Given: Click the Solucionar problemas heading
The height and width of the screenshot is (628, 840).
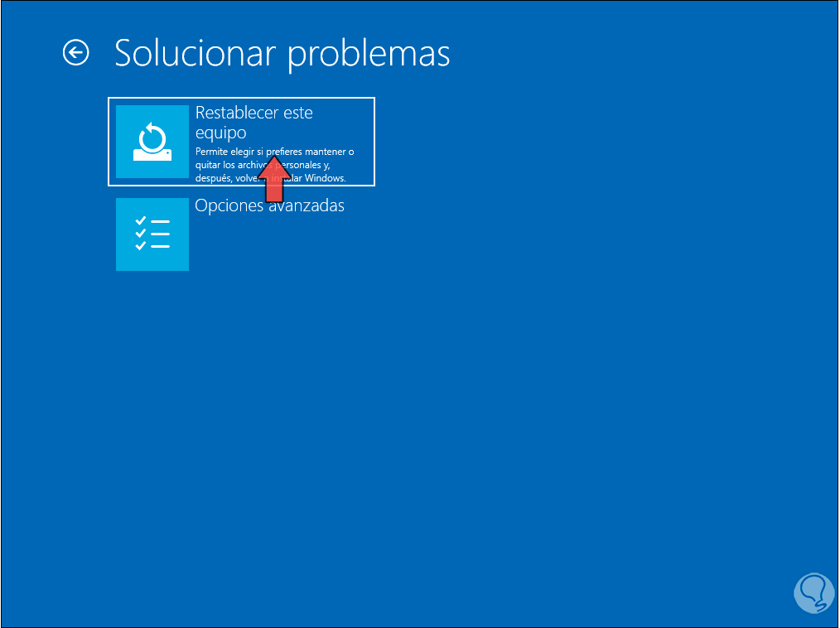Looking at the screenshot, I should 282,54.
